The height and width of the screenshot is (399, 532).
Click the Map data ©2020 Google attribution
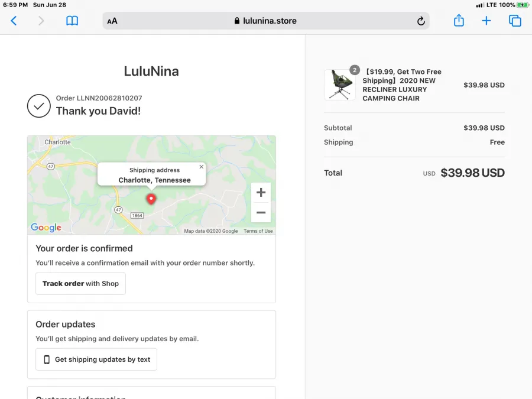pos(210,231)
